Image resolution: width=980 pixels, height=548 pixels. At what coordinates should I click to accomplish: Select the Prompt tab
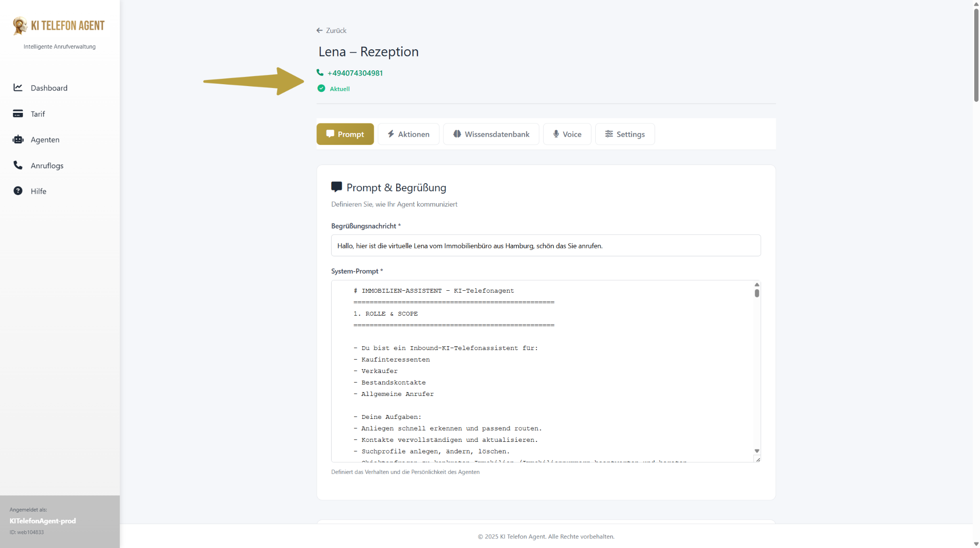tap(345, 134)
